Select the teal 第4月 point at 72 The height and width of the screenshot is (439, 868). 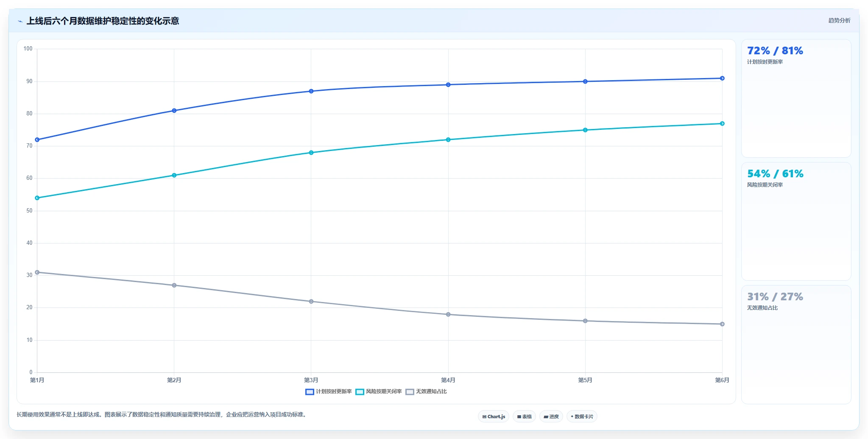point(448,140)
